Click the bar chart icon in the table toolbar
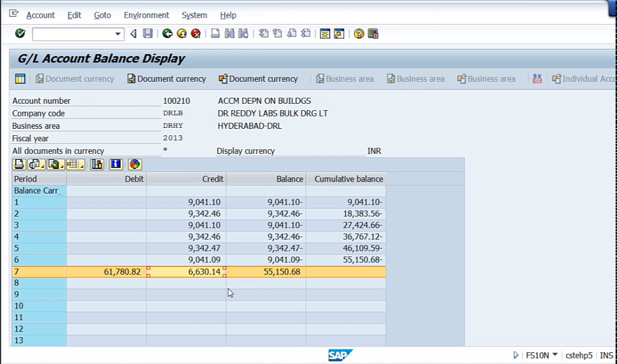Image resolution: width=617 pixels, height=364 pixels. [97, 165]
